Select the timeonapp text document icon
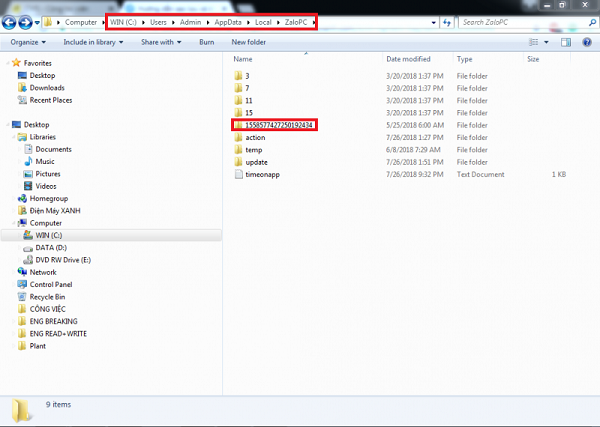 pos(238,175)
